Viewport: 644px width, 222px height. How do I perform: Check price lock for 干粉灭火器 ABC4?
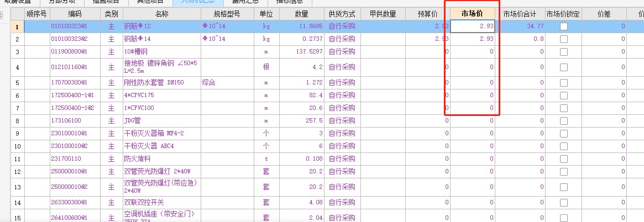click(563, 146)
